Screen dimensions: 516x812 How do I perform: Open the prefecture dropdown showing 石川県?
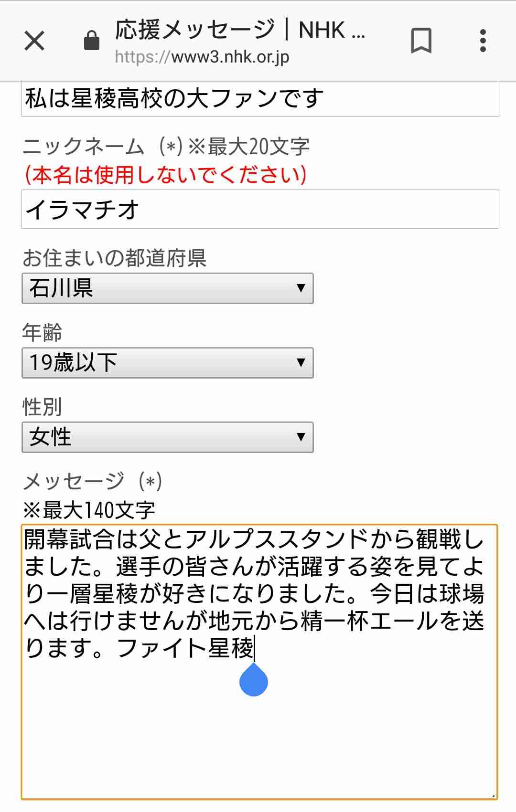click(x=167, y=288)
